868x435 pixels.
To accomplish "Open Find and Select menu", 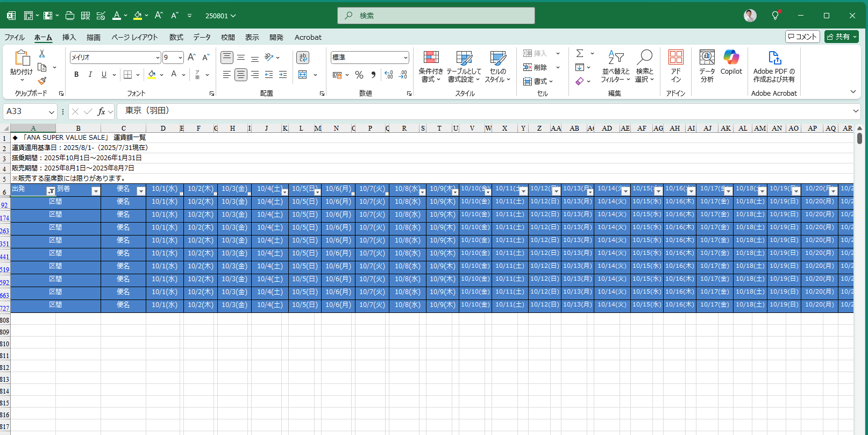I will coord(644,67).
